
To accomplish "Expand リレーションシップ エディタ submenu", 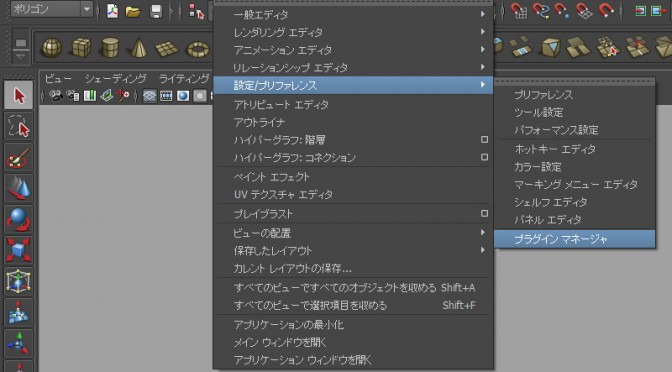I will pos(353,67).
